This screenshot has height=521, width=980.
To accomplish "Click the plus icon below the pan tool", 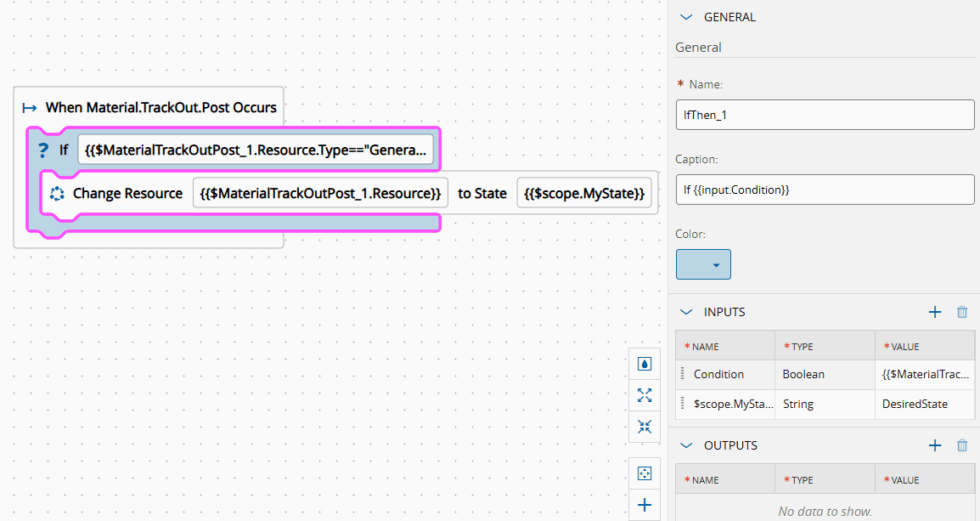I will pos(645,504).
